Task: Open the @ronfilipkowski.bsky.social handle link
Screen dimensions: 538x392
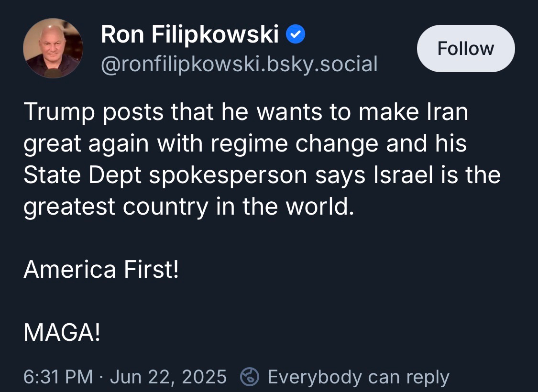Action: pos(239,64)
